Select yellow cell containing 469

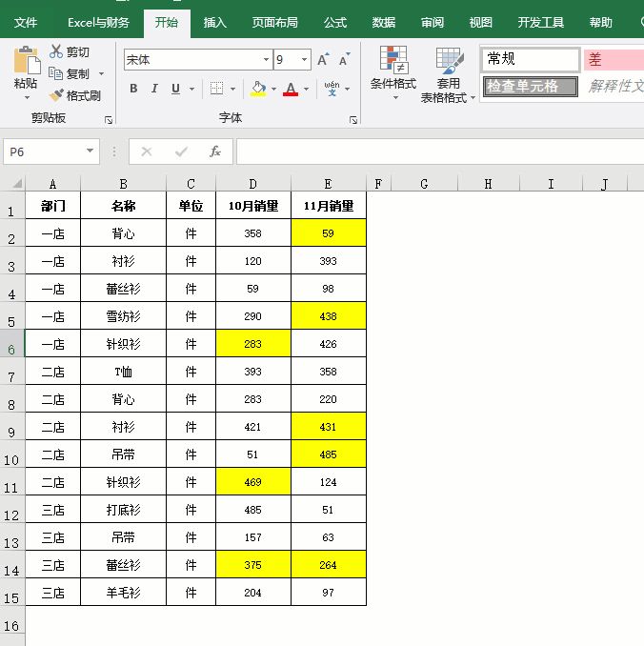[253, 481]
